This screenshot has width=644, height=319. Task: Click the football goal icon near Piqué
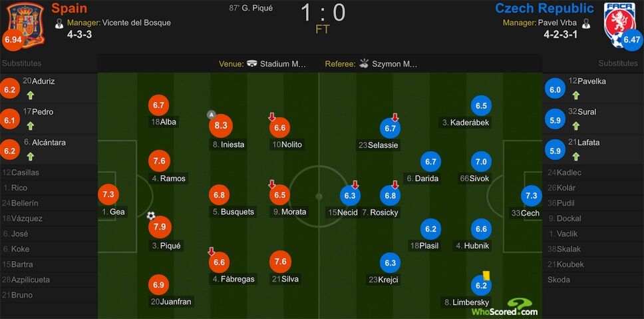click(151, 215)
